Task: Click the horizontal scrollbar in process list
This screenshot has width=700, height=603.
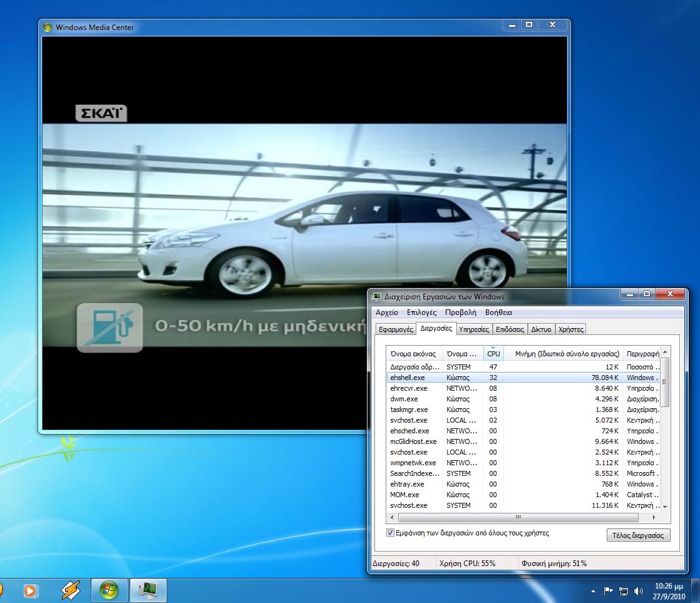Action: [518, 518]
